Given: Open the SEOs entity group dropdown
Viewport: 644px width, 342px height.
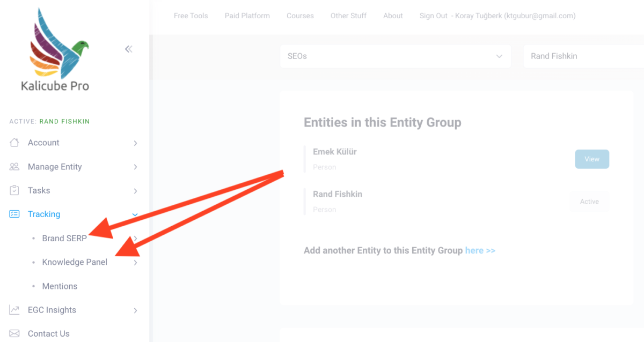Looking at the screenshot, I should (396, 56).
